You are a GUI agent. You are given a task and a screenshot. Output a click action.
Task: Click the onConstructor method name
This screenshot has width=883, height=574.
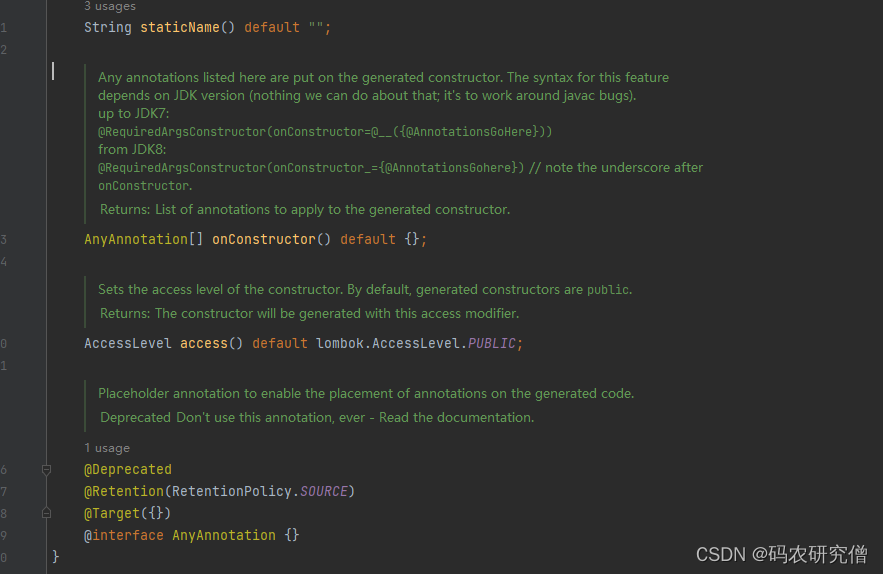click(x=263, y=239)
